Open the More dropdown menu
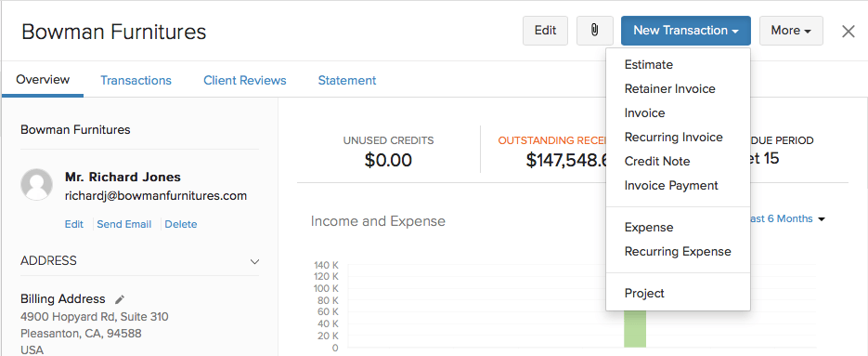868x356 pixels. (x=791, y=31)
